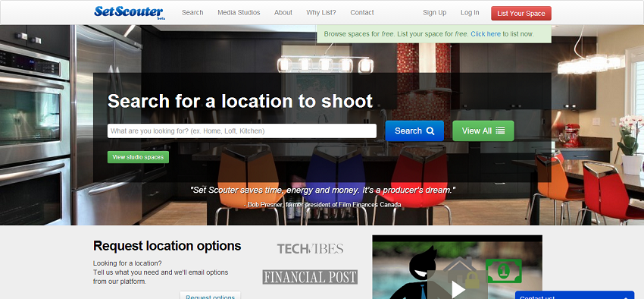Click the Bob Presner quote attribution text
Image resolution: width=644 pixels, height=299 pixels.
322,204
